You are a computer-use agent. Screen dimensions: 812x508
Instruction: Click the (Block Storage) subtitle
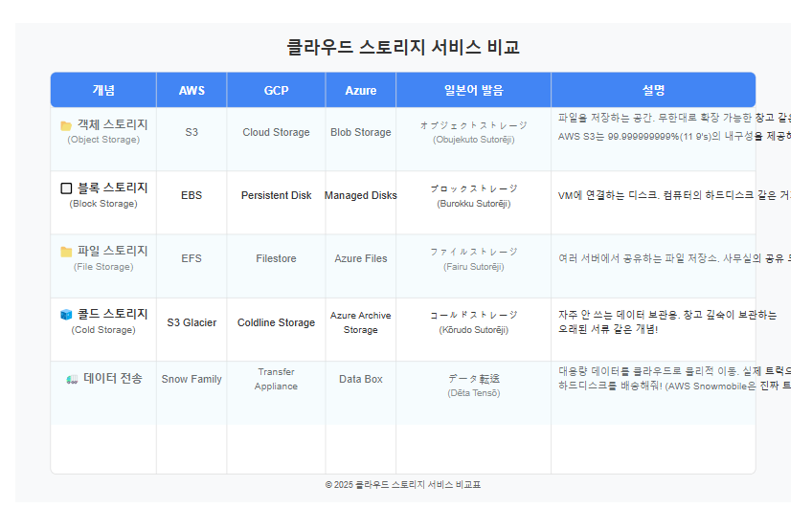click(103, 204)
